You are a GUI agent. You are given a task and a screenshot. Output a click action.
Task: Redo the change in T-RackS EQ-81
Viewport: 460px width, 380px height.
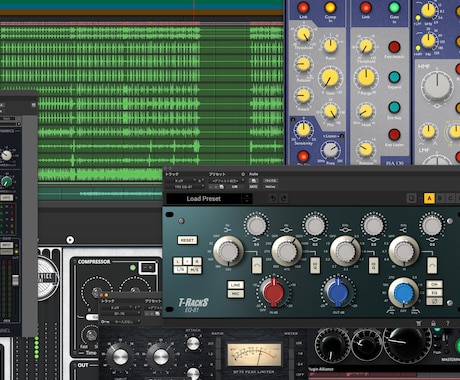pyautogui.click(x=284, y=199)
